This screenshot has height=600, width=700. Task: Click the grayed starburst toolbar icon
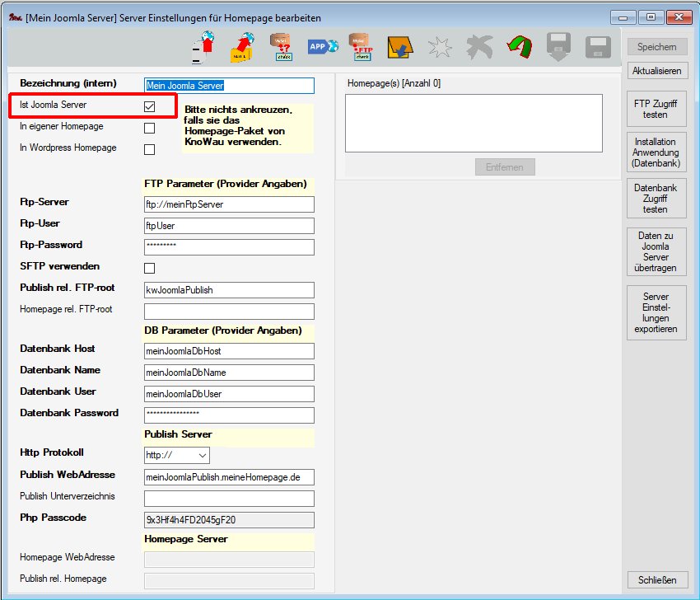(440, 48)
